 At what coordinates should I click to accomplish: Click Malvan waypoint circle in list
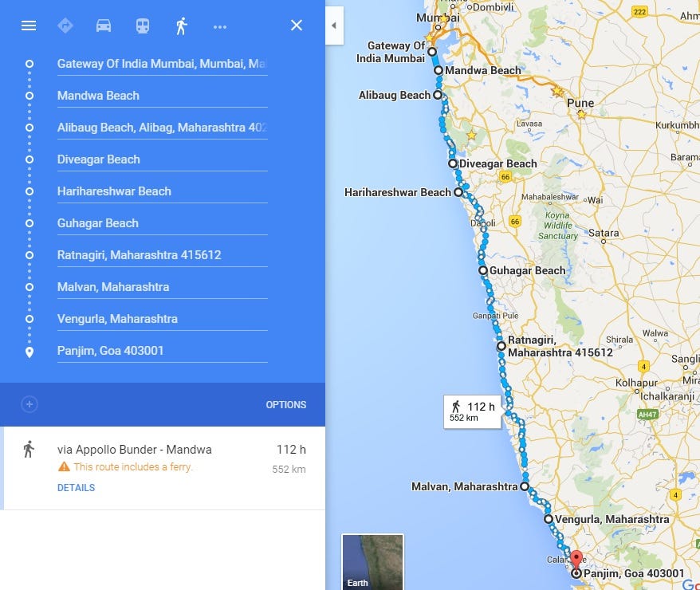29,287
